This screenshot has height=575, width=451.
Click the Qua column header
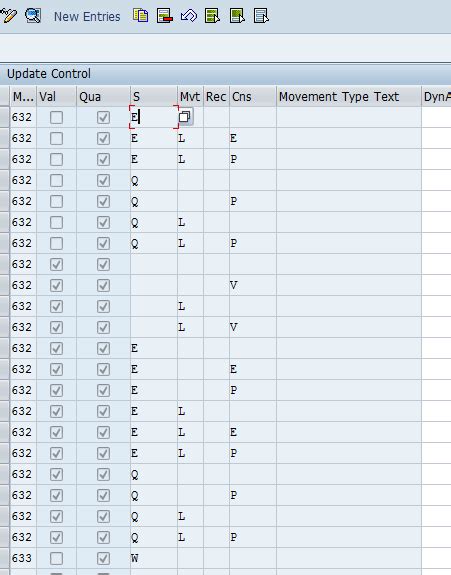click(x=103, y=96)
